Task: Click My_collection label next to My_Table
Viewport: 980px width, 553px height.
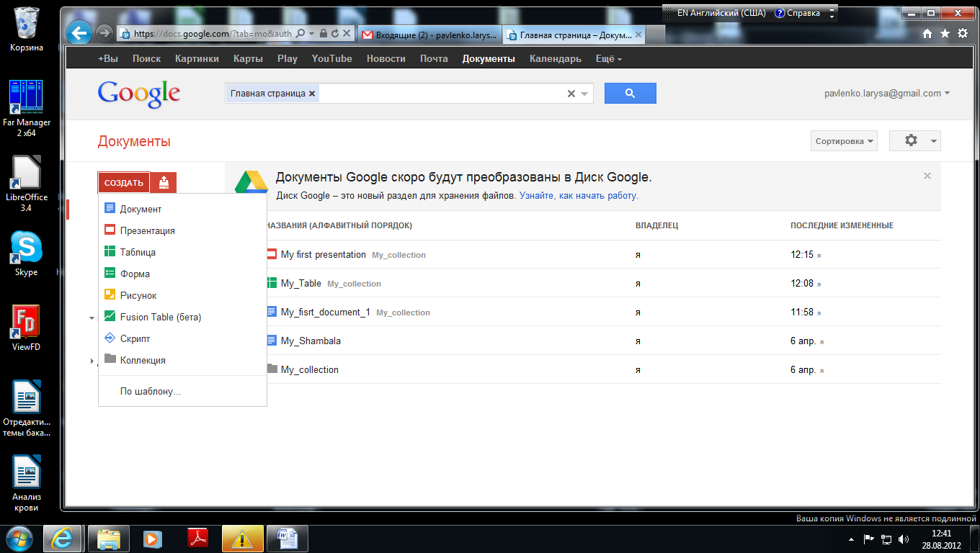Action: point(354,284)
